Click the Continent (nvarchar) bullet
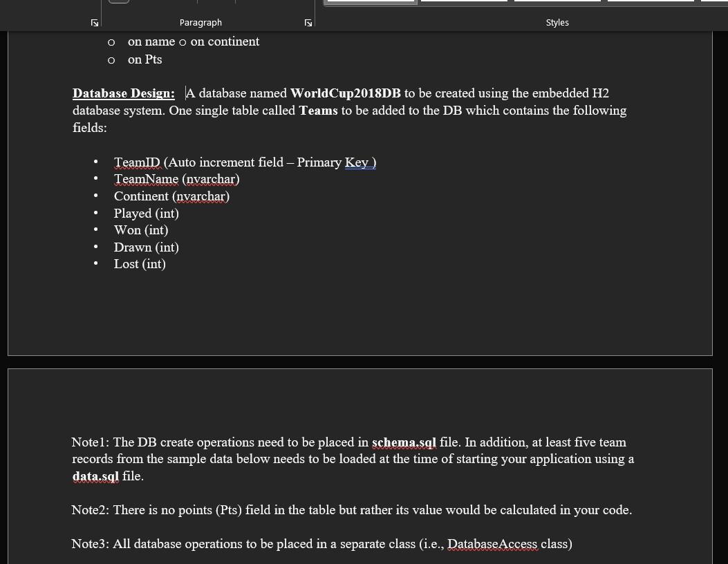The height and width of the screenshot is (564, 728). click(171, 196)
